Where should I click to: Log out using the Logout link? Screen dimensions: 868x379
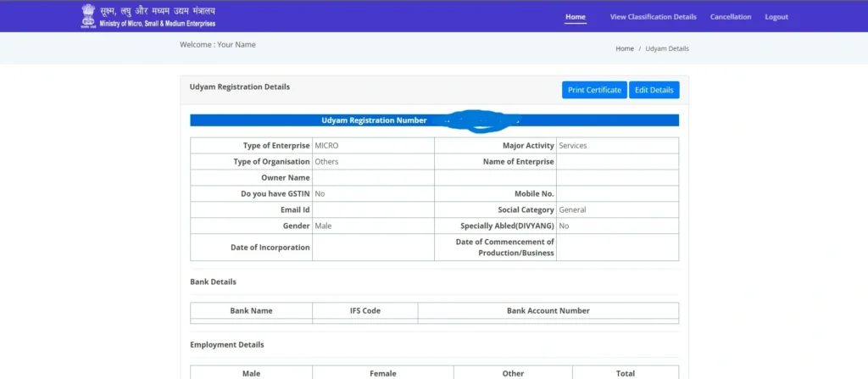(x=776, y=17)
